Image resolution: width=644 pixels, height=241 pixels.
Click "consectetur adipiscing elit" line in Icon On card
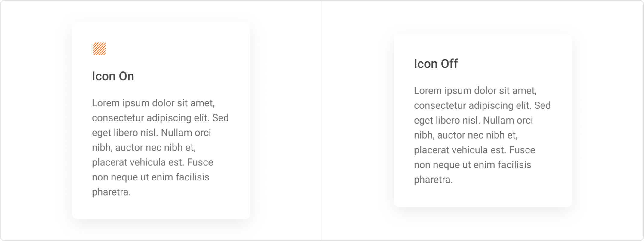coord(160,118)
